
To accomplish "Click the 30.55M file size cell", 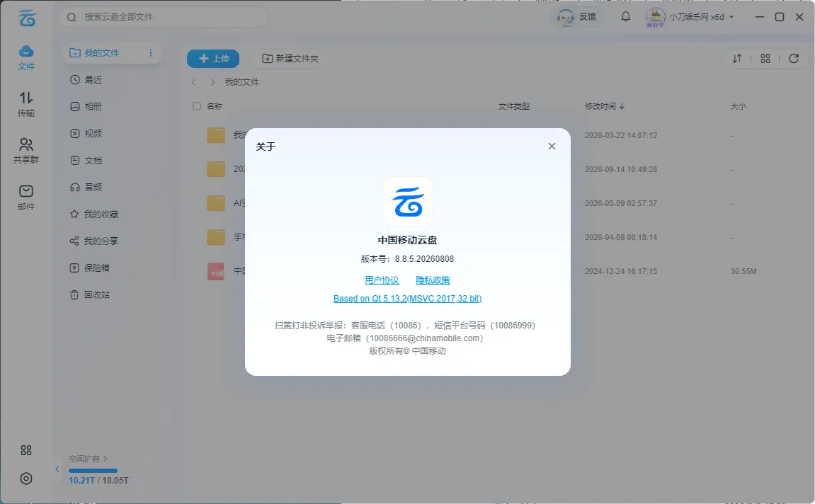I will [x=743, y=271].
